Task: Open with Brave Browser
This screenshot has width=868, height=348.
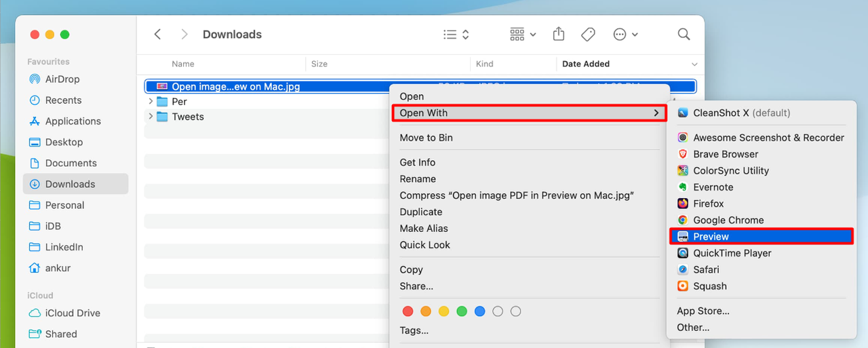Action: click(762, 154)
